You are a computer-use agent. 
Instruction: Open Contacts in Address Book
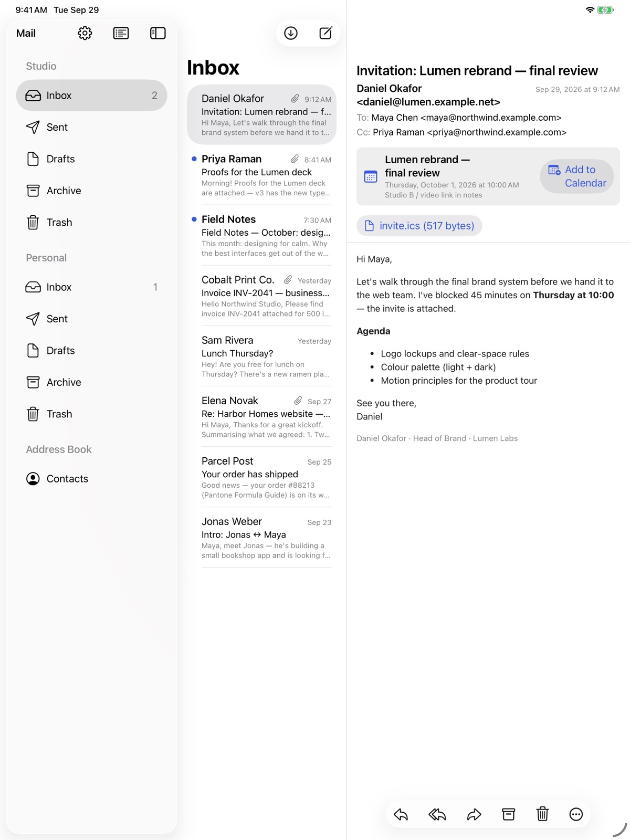[x=91, y=478]
